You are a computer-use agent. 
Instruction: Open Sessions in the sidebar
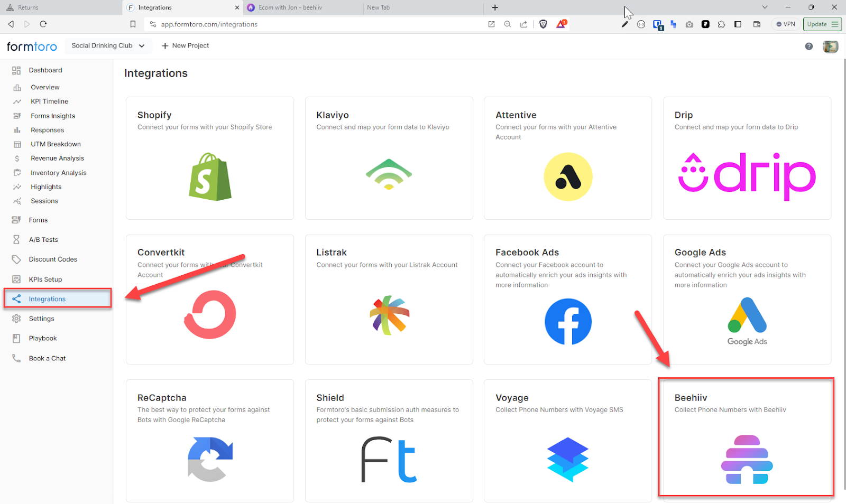pyautogui.click(x=44, y=201)
